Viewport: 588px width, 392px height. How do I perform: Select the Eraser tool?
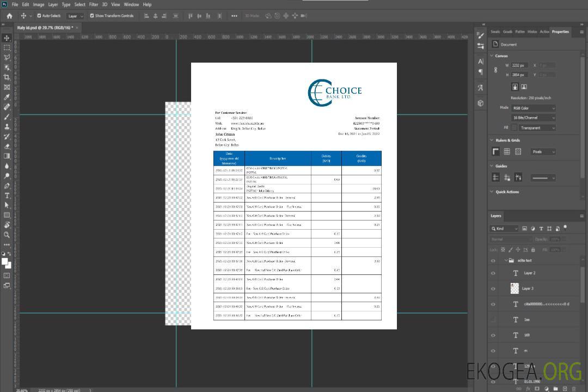[x=7, y=146]
